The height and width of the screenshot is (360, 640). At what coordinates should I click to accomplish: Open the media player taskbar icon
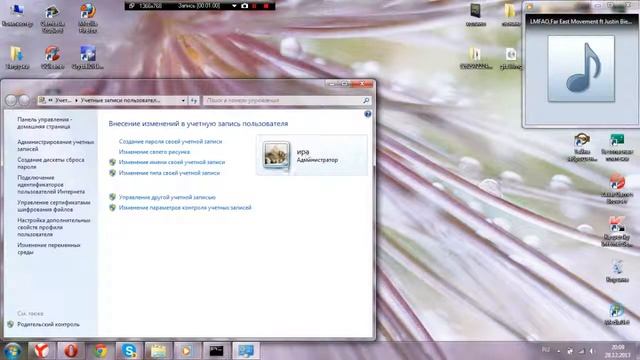(x=187, y=351)
